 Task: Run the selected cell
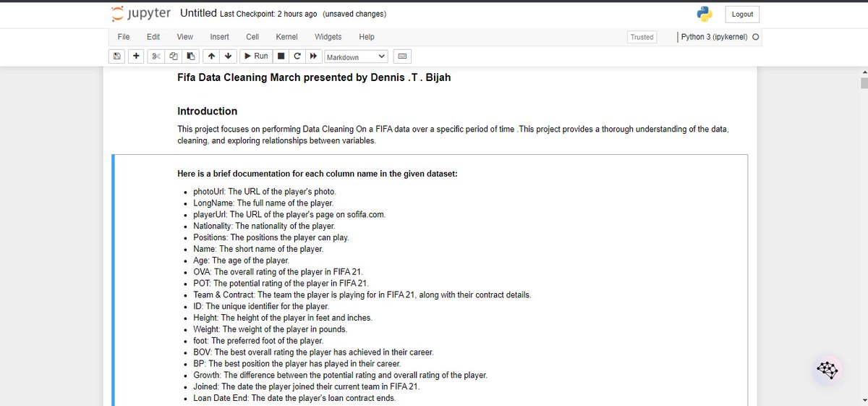point(255,56)
